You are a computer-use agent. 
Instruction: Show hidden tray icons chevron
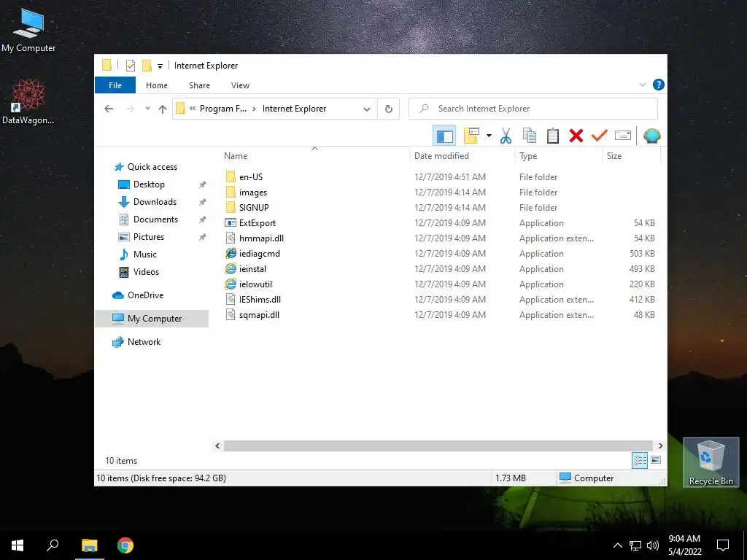(x=617, y=545)
